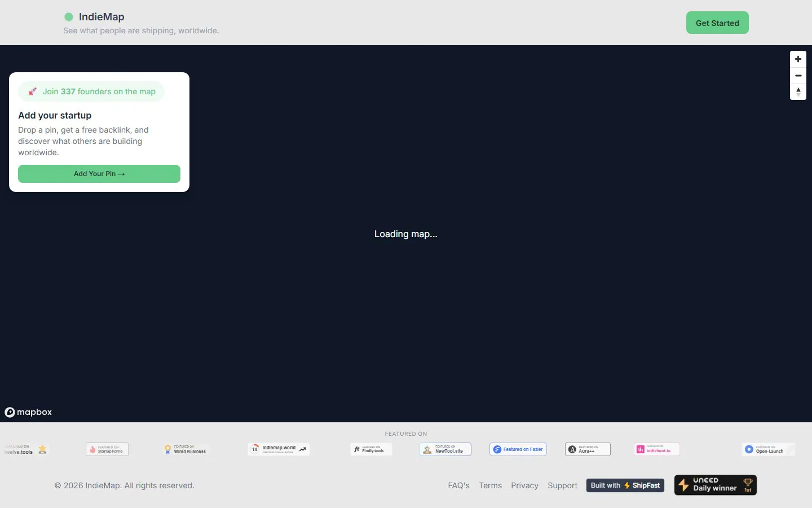Click the IndieMap green dot logo
The width and height of the screenshot is (812, 508).
tap(69, 17)
